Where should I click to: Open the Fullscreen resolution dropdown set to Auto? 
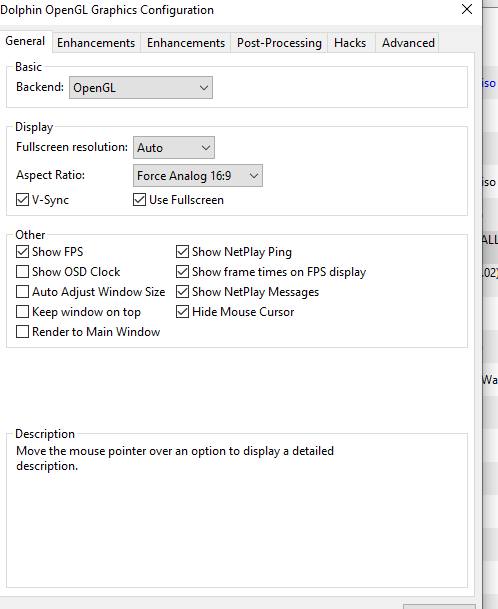pyautogui.click(x=174, y=148)
